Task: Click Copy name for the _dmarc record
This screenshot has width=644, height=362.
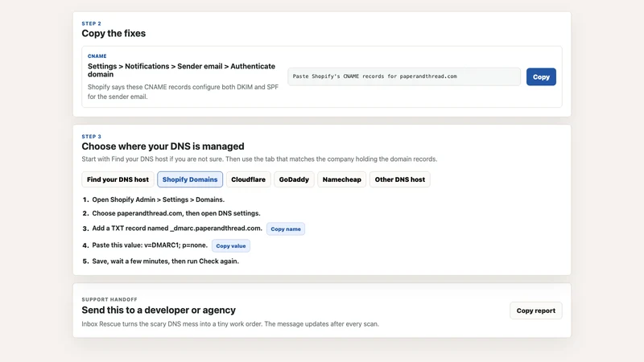Action: click(x=286, y=229)
